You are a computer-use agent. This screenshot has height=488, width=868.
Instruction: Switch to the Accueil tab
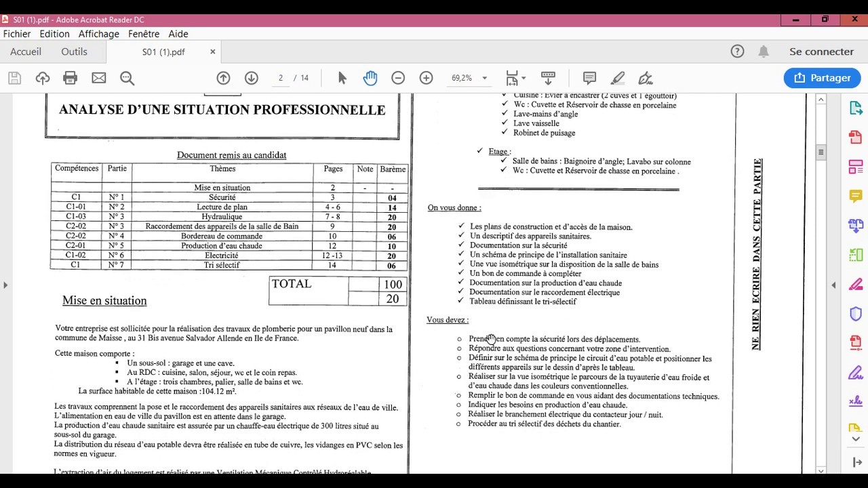26,52
